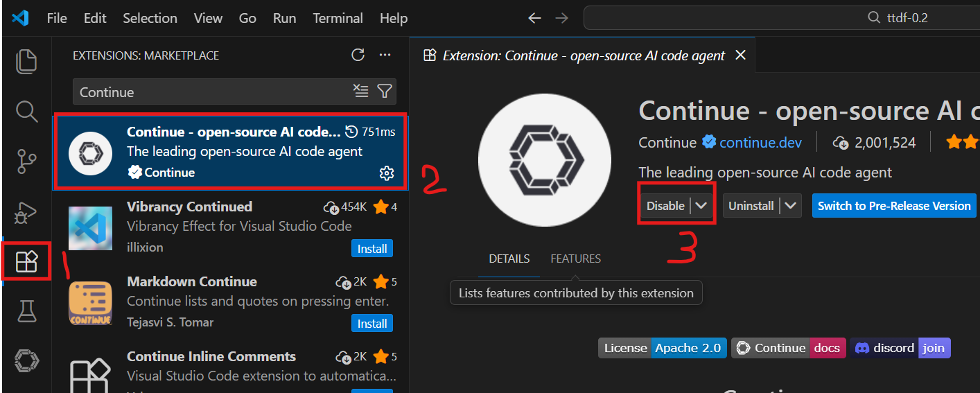Open the Edit menu
Viewport: 980px width, 393px height.
(95, 18)
